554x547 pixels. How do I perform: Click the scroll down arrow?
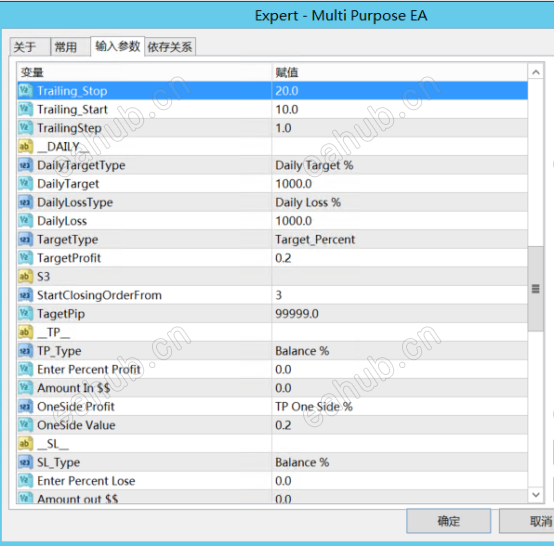(536, 494)
